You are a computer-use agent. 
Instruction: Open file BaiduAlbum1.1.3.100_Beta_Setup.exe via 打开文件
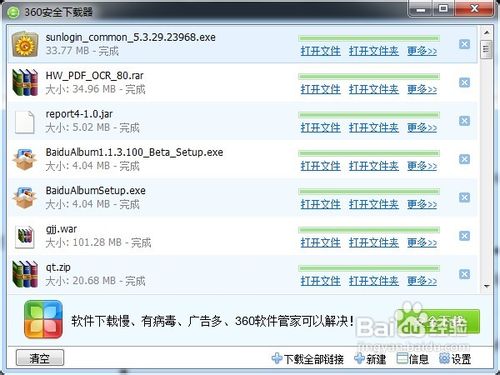tap(320, 166)
